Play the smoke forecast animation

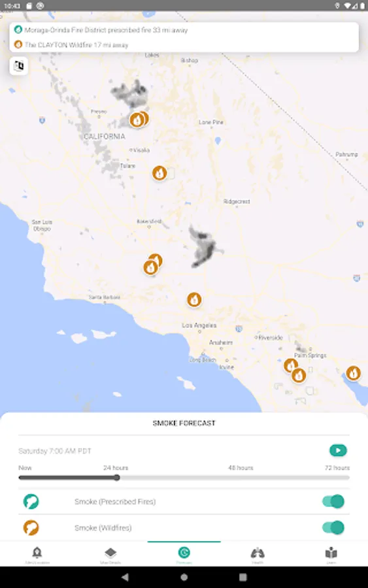[x=338, y=450]
